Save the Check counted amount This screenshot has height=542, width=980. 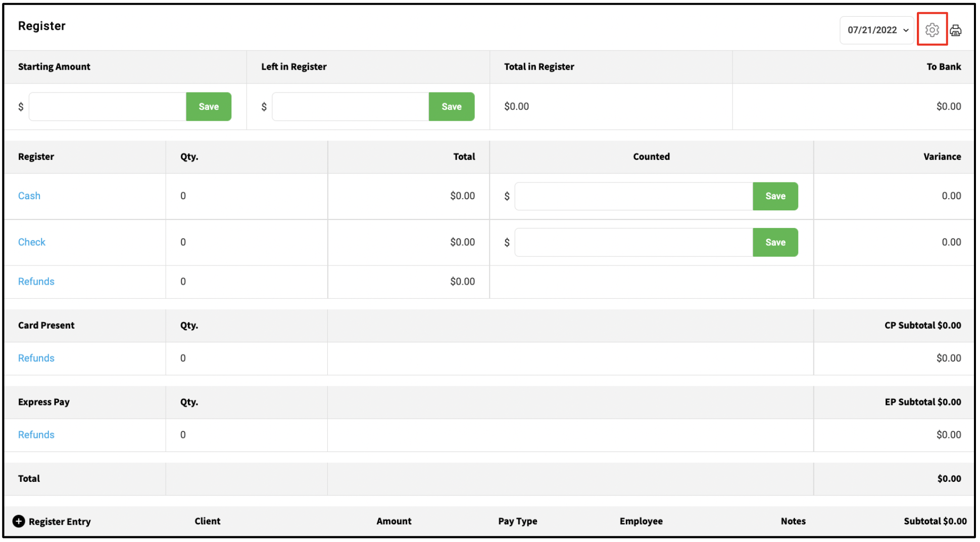point(775,242)
